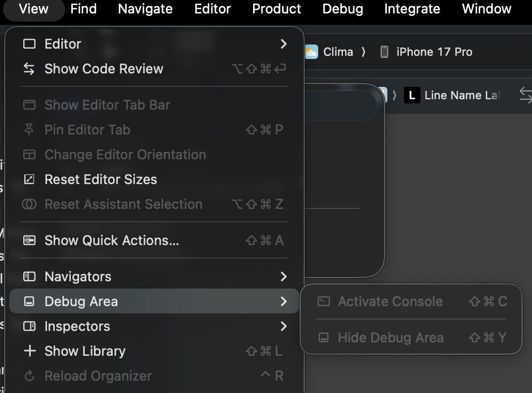Screen dimensions: 532x393
Task: Open the Product menu
Action: pyautogui.click(x=276, y=9)
